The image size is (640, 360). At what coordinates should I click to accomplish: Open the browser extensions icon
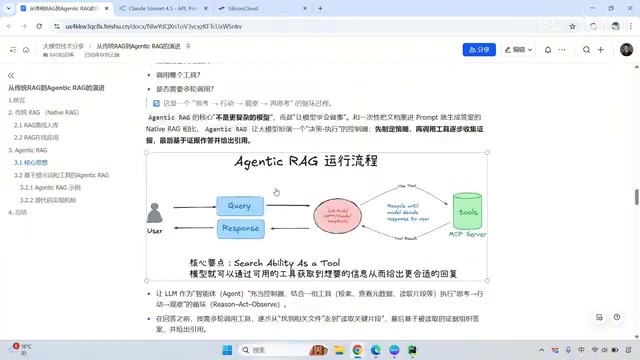point(593,26)
